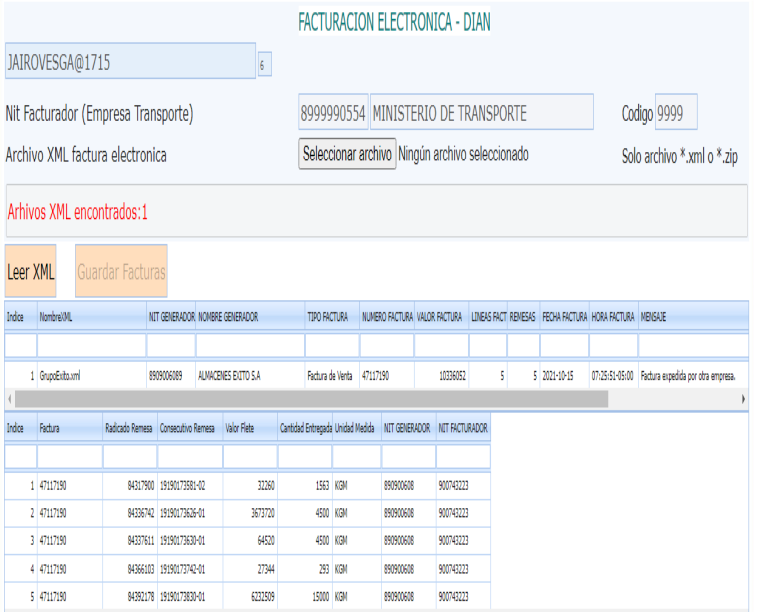Click the small 6 box beside username
The height and width of the screenshot is (612, 757).
(x=265, y=64)
